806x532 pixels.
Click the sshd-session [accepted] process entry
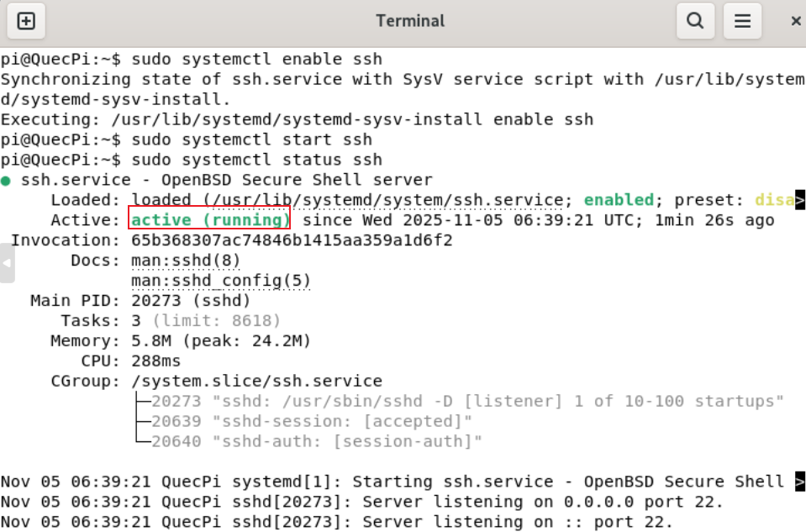tap(312, 421)
